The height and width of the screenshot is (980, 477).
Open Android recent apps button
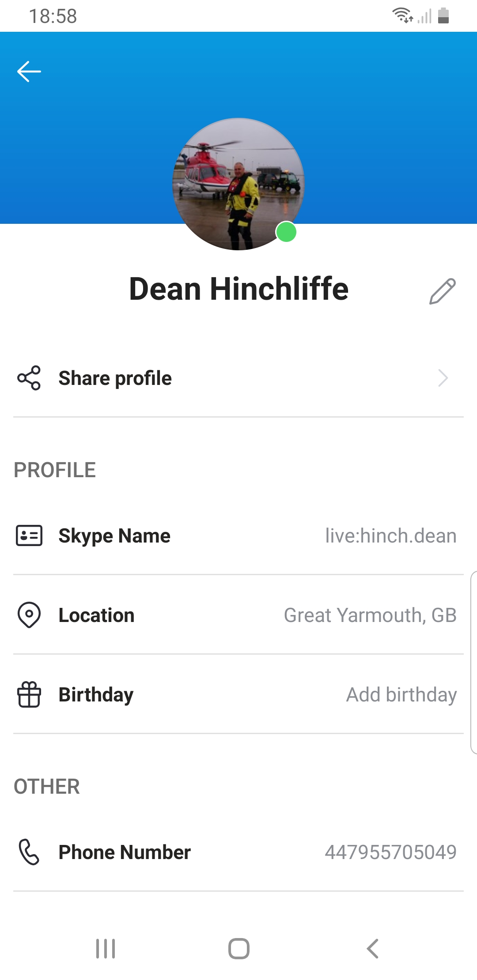click(106, 948)
